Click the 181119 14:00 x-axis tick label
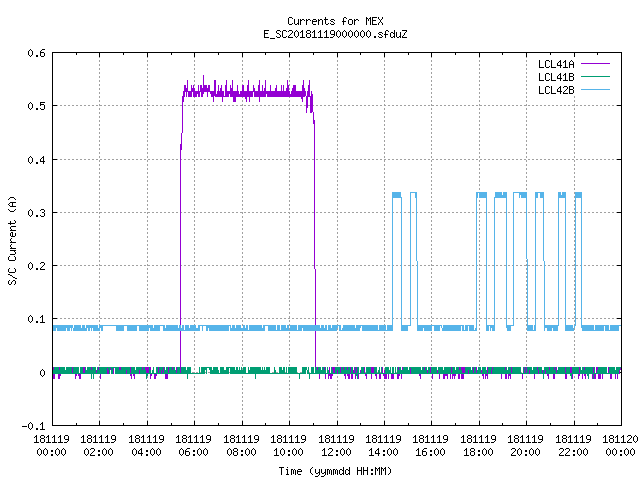Viewport: 640px width, 480px height. point(383,446)
